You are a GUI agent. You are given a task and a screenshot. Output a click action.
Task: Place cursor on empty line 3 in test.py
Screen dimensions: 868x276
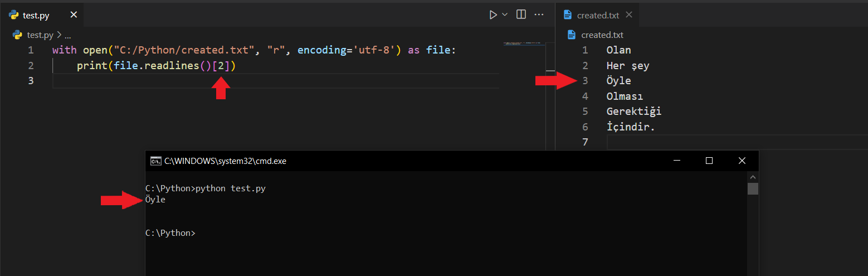point(223,81)
